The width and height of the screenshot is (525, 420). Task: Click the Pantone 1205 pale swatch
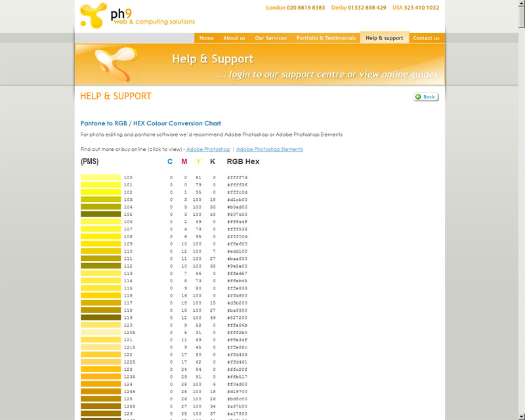[100, 332]
